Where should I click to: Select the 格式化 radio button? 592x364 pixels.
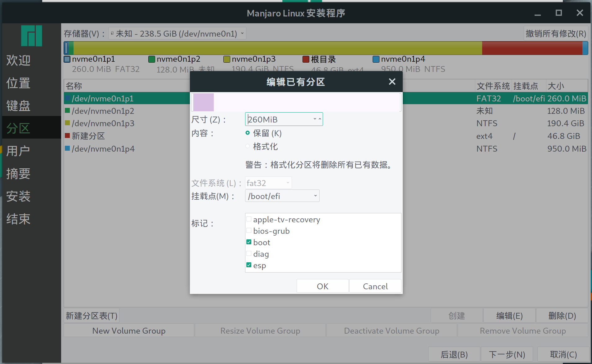pyautogui.click(x=247, y=146)
